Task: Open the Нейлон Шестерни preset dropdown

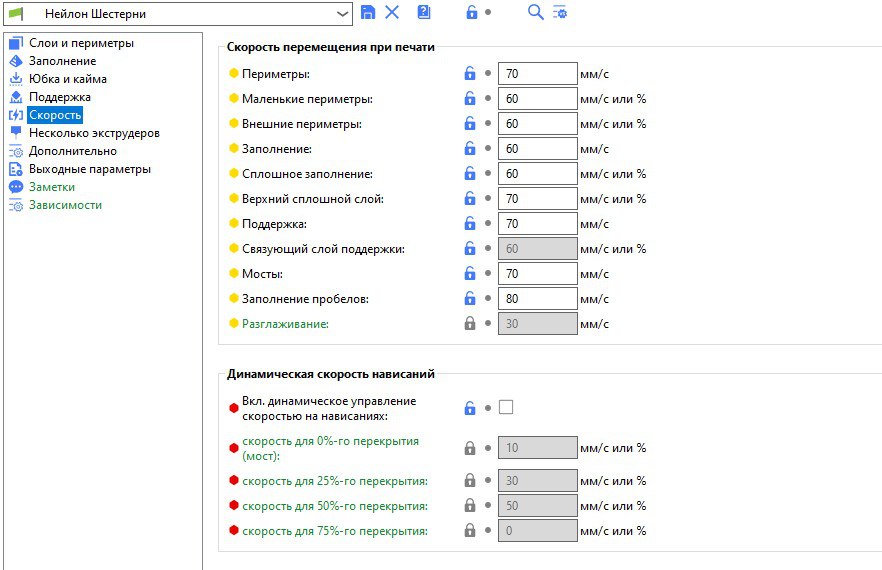Action: [343, 13]
